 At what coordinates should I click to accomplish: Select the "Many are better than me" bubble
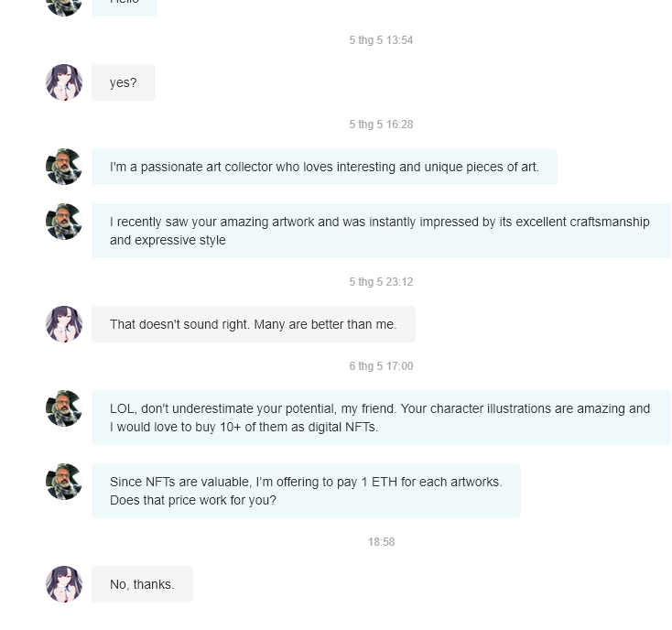254,324
